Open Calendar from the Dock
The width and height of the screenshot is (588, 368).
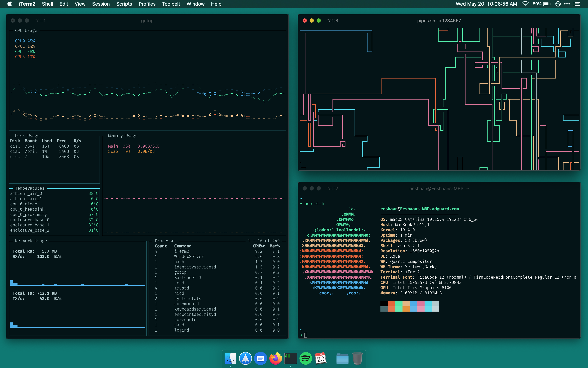(x=321, y=359)
